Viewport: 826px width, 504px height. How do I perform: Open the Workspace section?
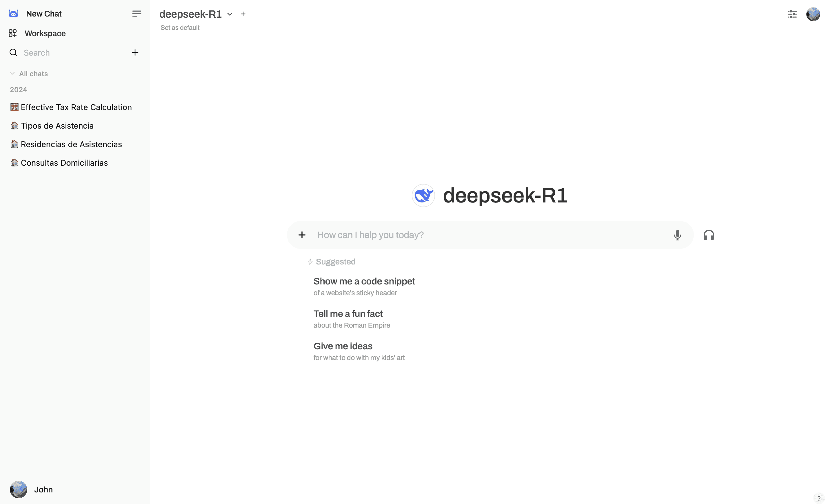[45, 33]
